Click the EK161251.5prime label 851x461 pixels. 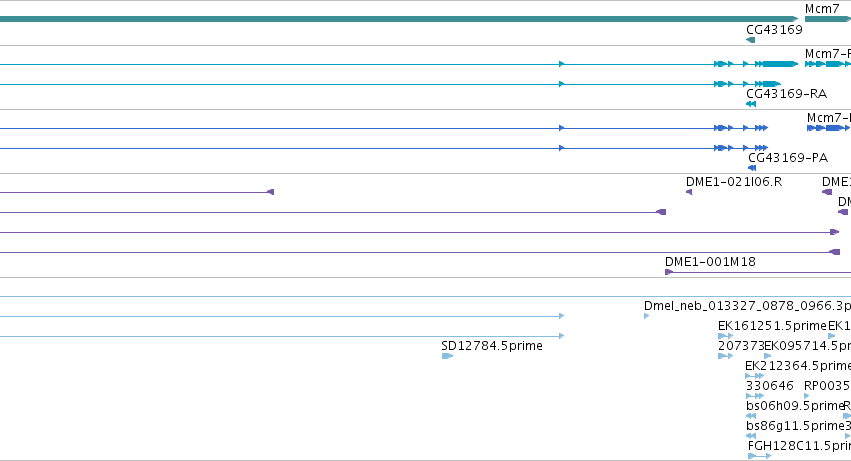point(772,326)
